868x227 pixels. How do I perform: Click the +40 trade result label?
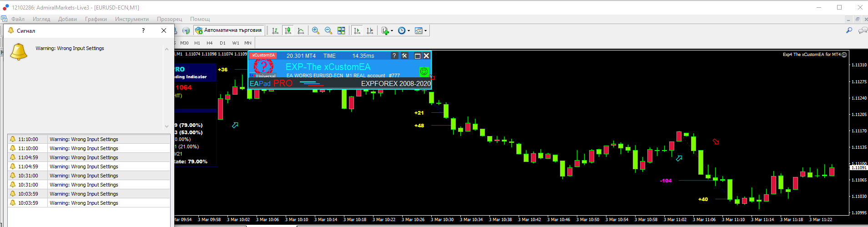pos(703,199)
